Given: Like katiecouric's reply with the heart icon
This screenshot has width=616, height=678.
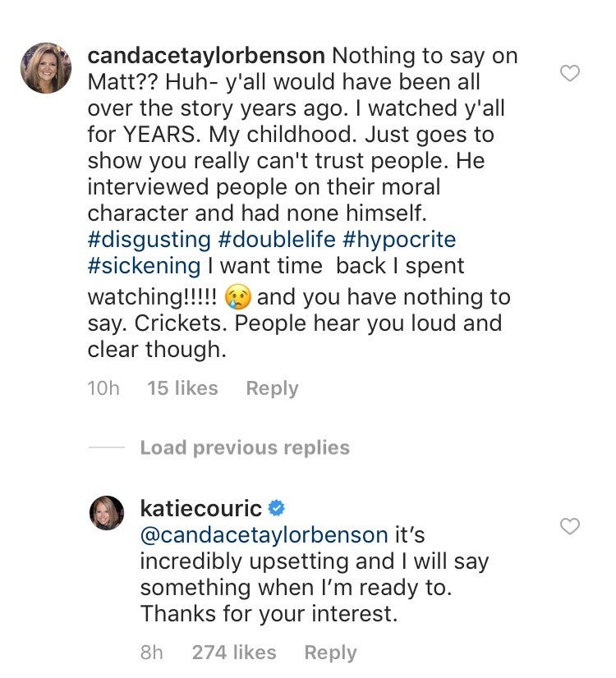Looking at the screenshot, I should (x=569, y=526).
